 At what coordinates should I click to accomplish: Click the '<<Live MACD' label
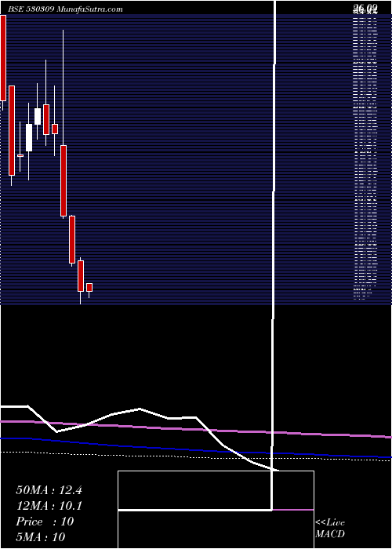330,529
